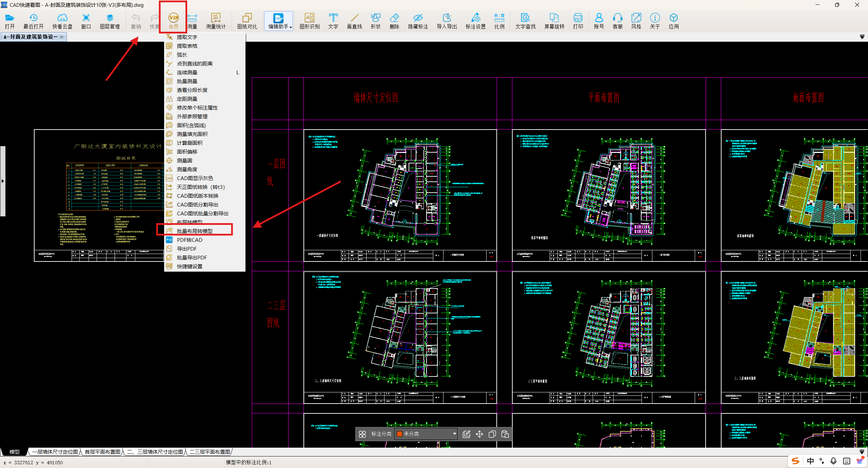Screen dimensions: 868x468
Task: Click the 模型中的标注比例:1 status text
Action: (x=249, y=462)
